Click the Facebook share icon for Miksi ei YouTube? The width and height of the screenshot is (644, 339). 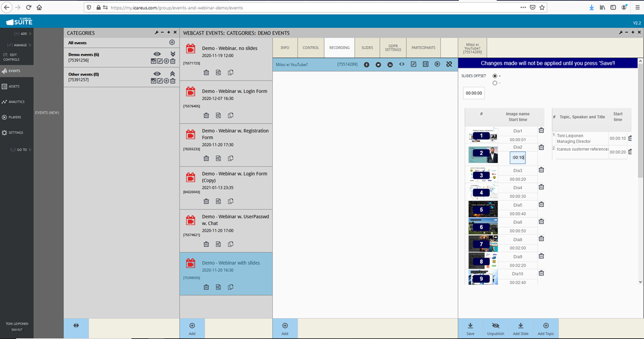[366, 65]
